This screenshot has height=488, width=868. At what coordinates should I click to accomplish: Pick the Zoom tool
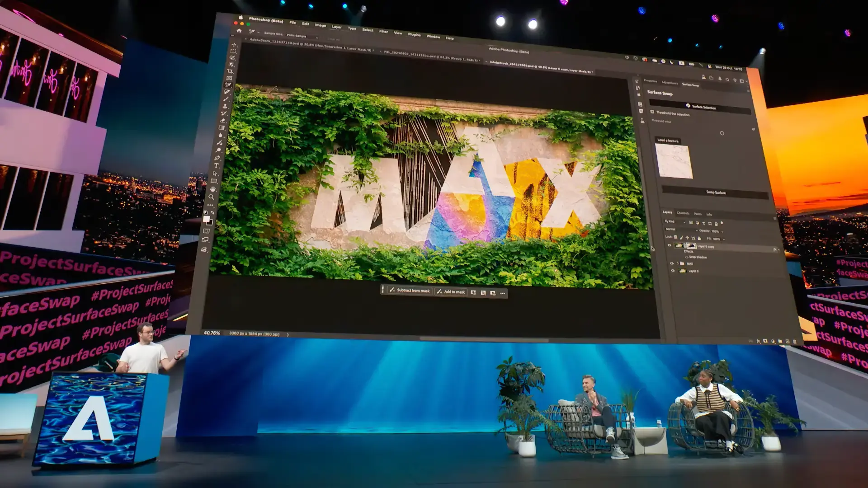pyautogui.click(x=211, y=197)
